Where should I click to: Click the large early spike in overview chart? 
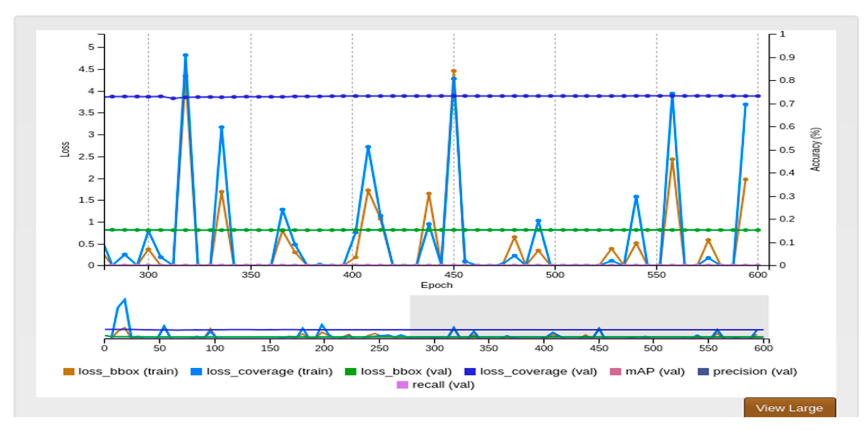tap(125, 300)
